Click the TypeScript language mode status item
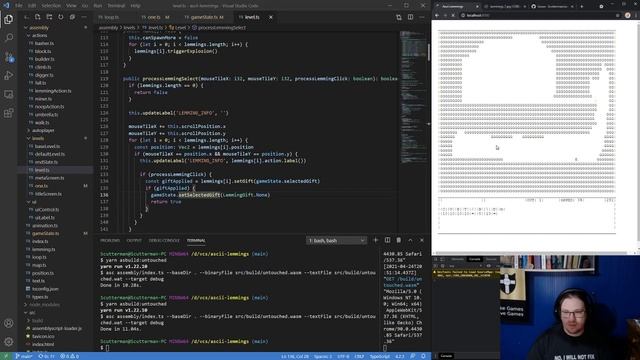The image size is (640, 360). point(380,356)
